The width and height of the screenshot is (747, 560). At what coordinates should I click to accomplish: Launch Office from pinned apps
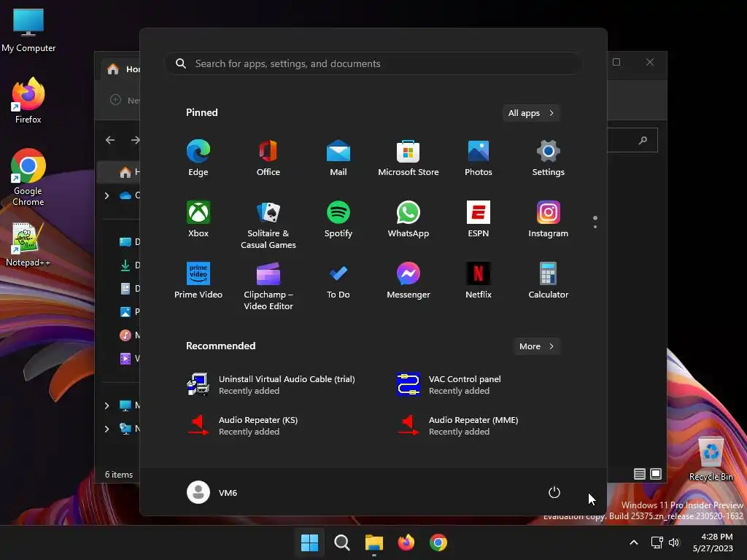pos(268,158)
